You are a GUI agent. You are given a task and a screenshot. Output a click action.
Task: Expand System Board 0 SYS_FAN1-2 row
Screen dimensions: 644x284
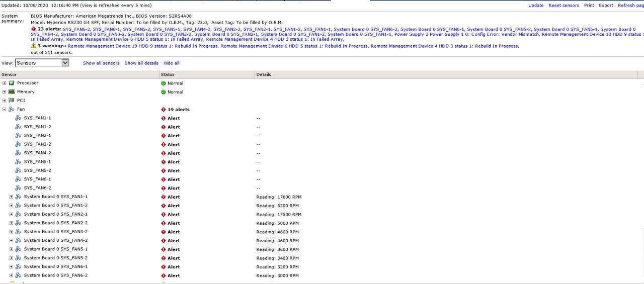pyautogui.click(x=12, y=206)
